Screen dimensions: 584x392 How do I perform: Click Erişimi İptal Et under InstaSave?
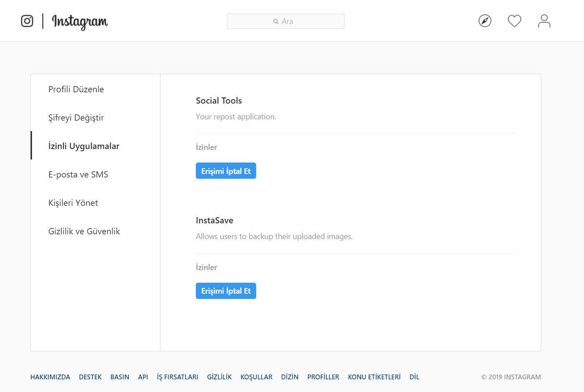pos(226,290)
